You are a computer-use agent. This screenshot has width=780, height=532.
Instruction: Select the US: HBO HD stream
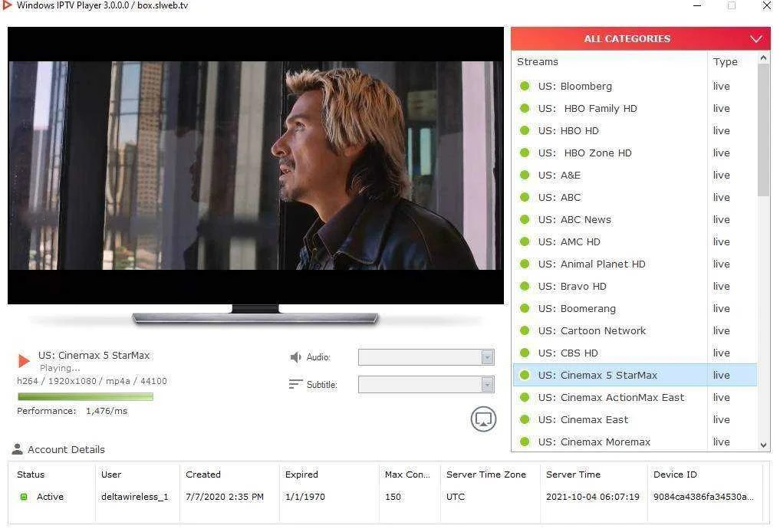[x=635, y=130]
